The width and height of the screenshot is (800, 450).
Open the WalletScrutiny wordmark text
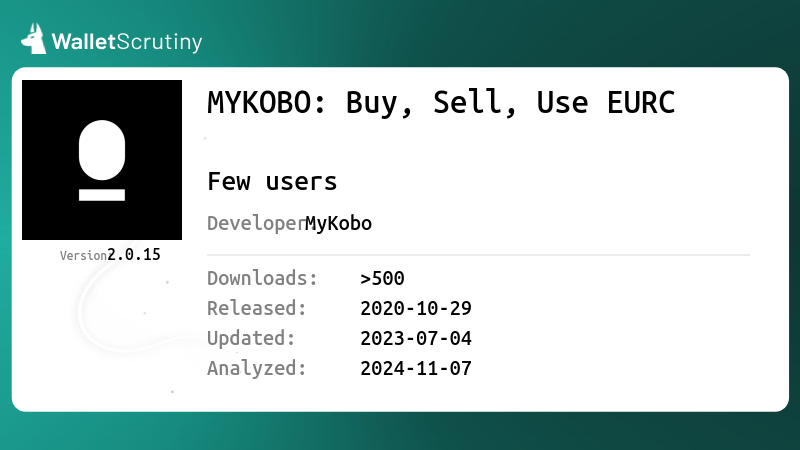[x=127, y=42]
